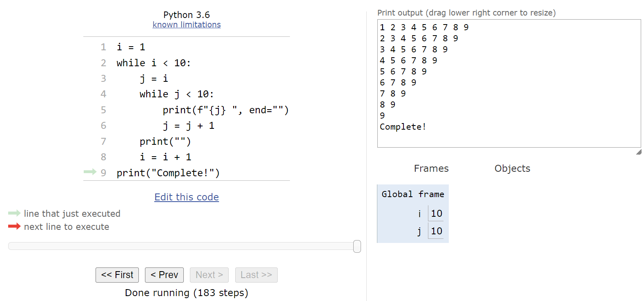The image size is (644, 301).
Task: Open the known limitations link
Action: (187, 25)
